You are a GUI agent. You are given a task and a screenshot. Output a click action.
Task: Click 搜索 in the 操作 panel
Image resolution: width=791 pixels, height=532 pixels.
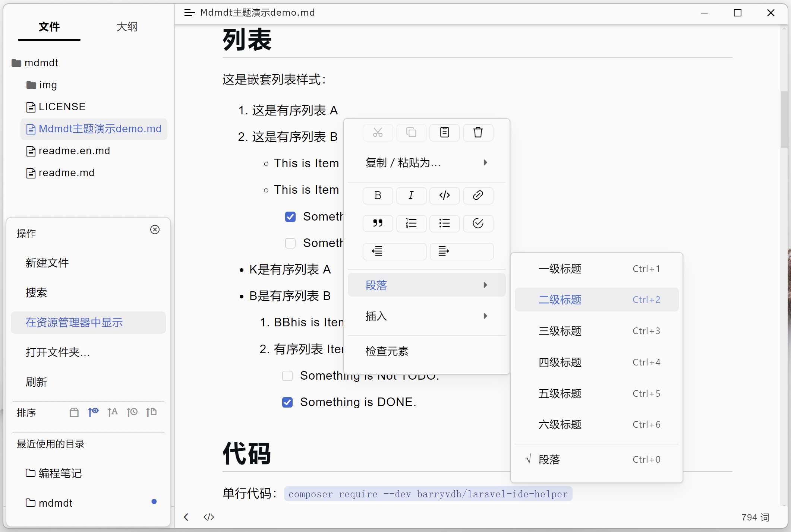tap(88, 293)
